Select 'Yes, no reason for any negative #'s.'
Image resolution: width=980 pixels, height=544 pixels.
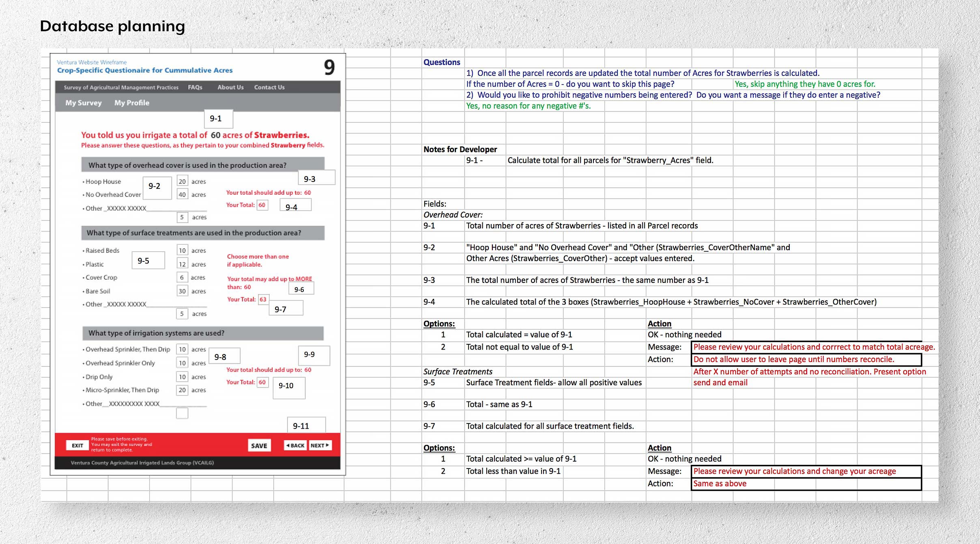coord(528,106)
